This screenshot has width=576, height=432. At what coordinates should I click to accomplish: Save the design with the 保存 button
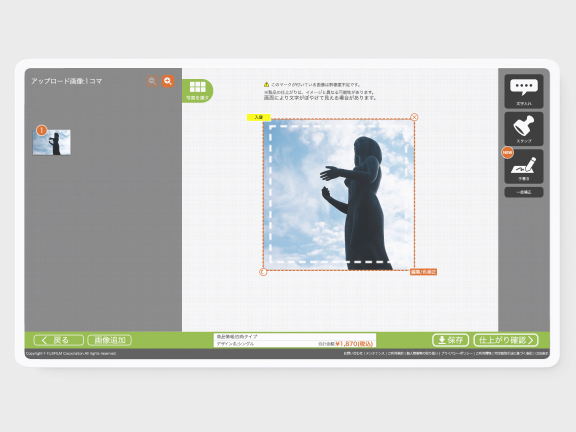pos(450,340)
